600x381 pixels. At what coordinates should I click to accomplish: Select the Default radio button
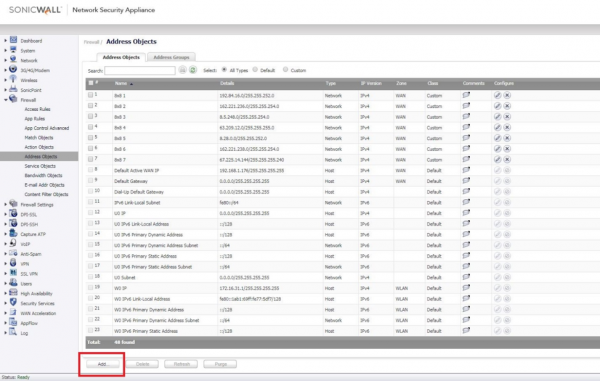pyautogui.click(x=255, y=70)
